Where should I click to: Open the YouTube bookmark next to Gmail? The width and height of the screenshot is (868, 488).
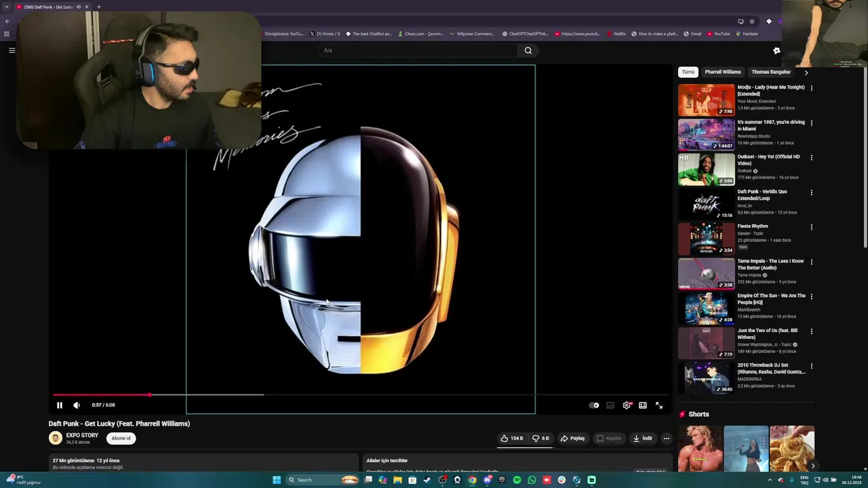click(719, 34)
